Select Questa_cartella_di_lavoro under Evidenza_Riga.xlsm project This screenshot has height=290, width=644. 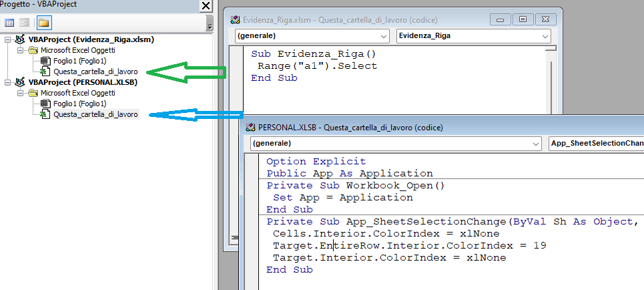coord(95,71)
